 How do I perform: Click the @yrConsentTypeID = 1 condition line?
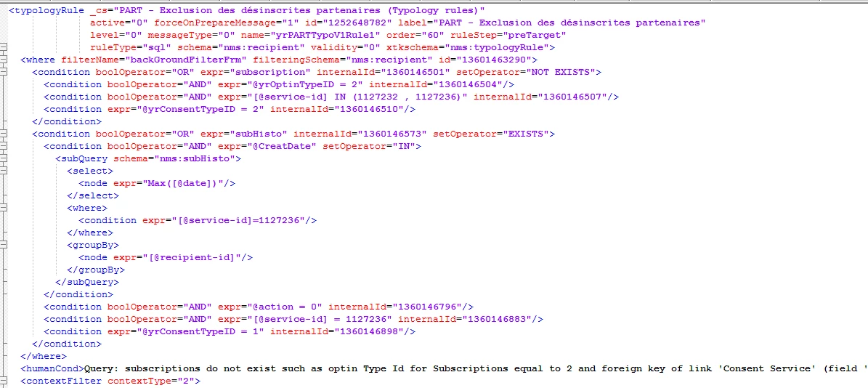(230, 331)
